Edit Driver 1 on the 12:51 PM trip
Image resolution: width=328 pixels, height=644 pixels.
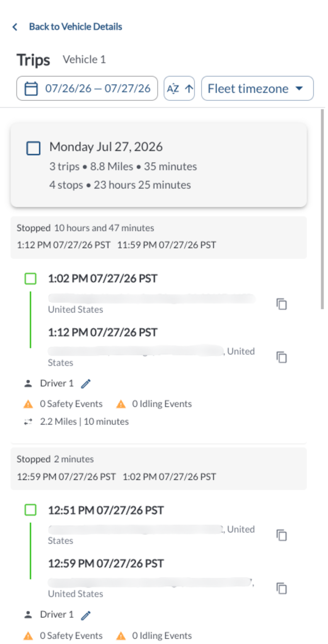pos(86,615)
